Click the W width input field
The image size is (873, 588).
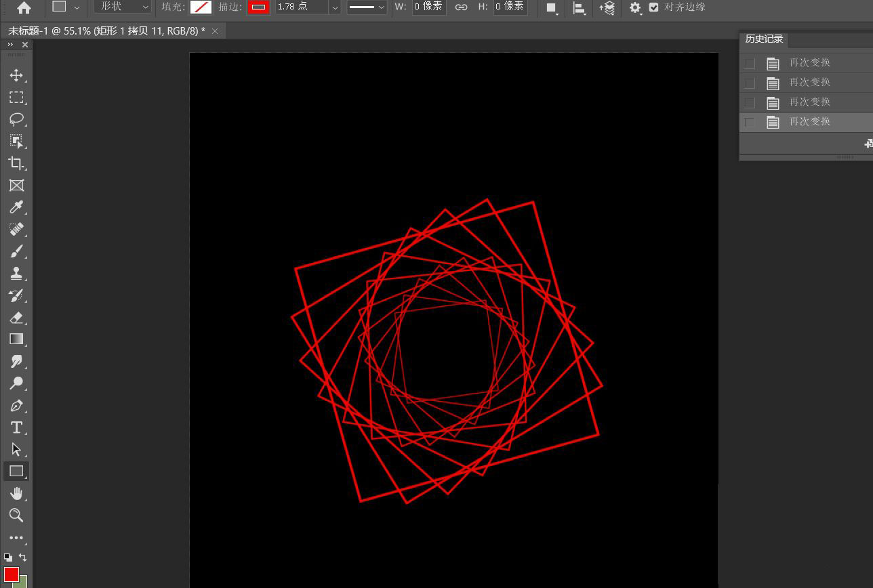point(429,7)
